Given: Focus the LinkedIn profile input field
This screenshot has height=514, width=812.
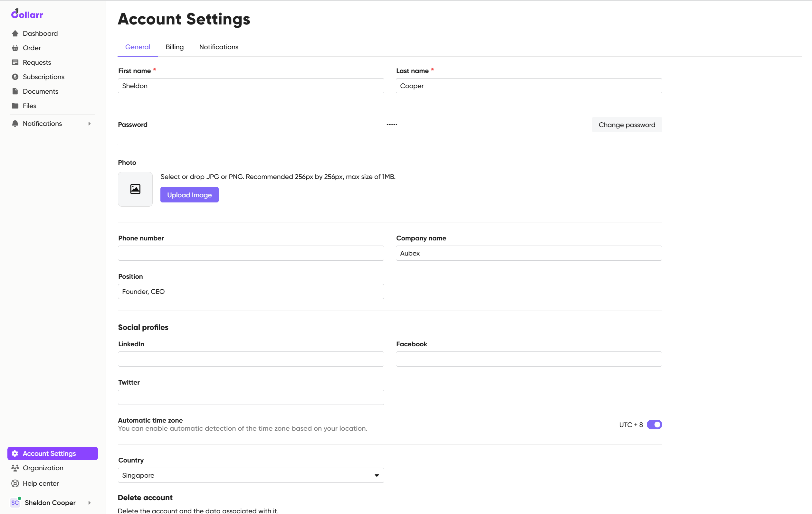Looking at the screenshot, I should point(251,359).
